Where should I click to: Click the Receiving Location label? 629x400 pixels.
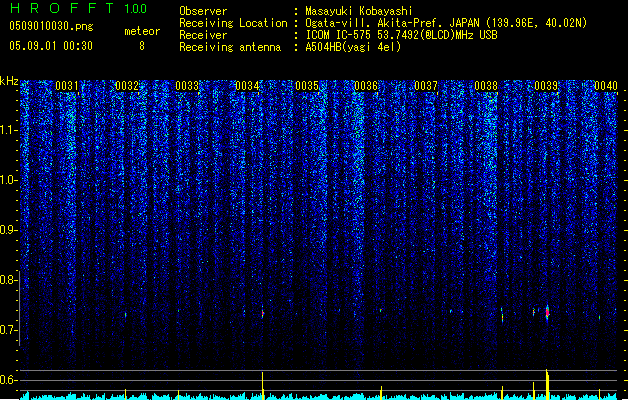tap(233, 23)
